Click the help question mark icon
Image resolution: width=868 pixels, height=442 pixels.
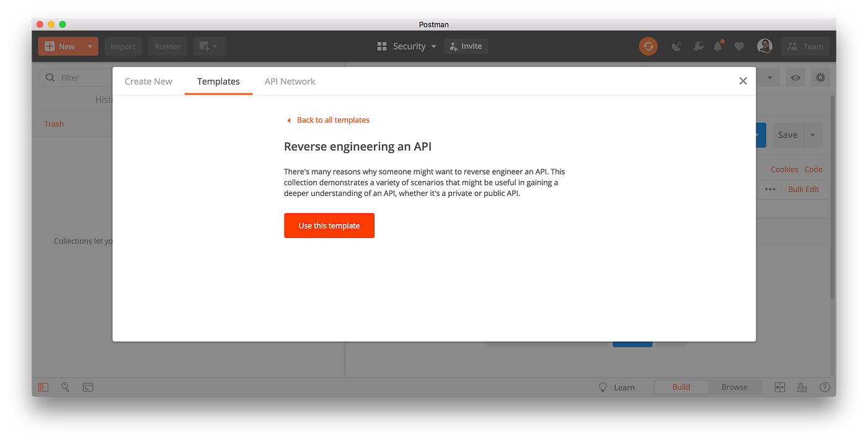tap(825, 387)
